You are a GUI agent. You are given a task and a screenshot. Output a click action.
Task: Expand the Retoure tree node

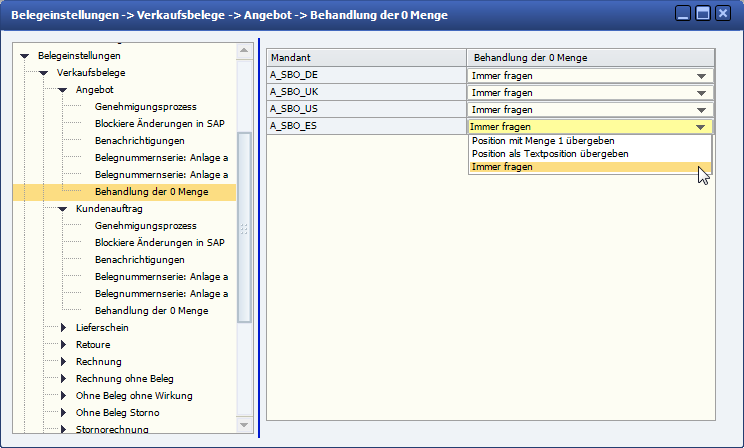pyautogui.click(x=62, y=344)
